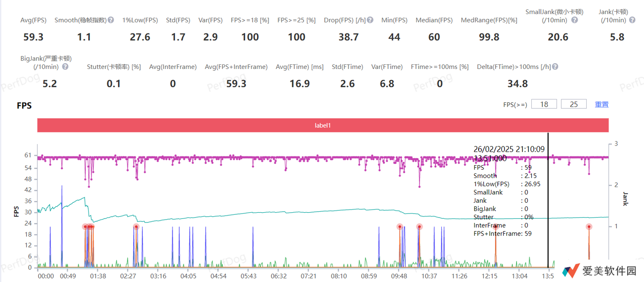Viewport: 644px width, 282px height.
Task: Click the 1%Low(FPS) metric label
Action: point(140,20)
